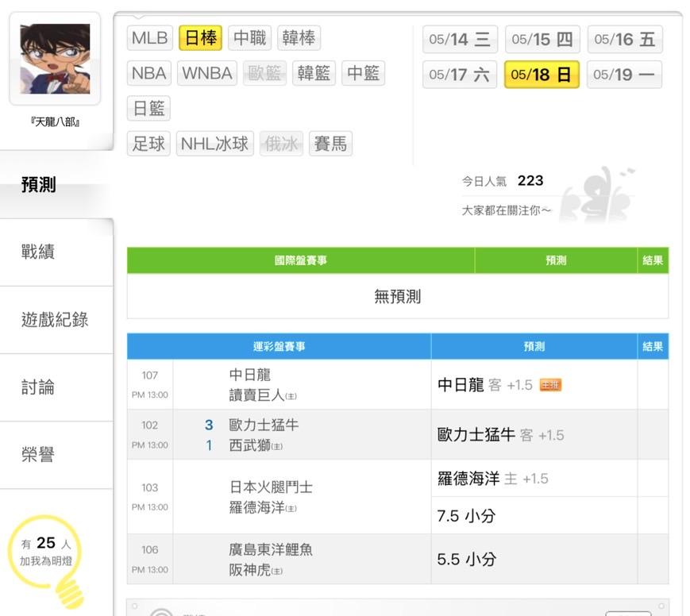Select the 足球 sport tab
The image size is (690, 616).
pyautogui.click(x=148, y=144)
